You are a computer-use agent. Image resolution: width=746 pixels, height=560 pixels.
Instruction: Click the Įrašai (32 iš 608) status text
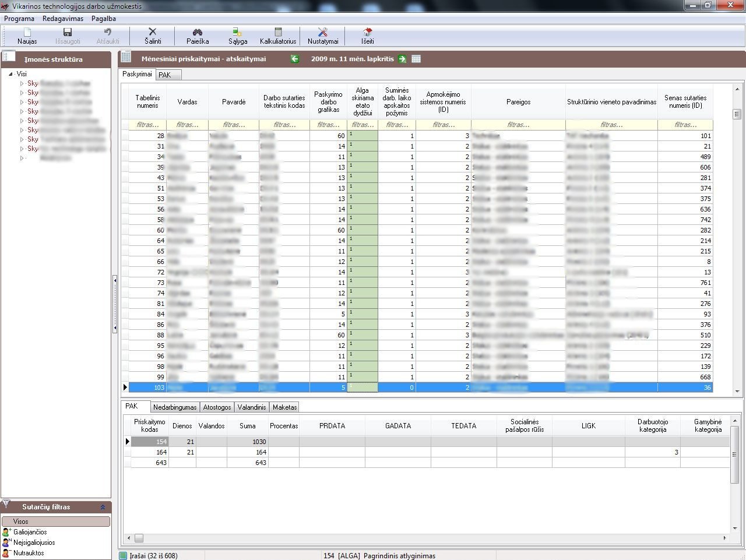(x=154, y=556)
